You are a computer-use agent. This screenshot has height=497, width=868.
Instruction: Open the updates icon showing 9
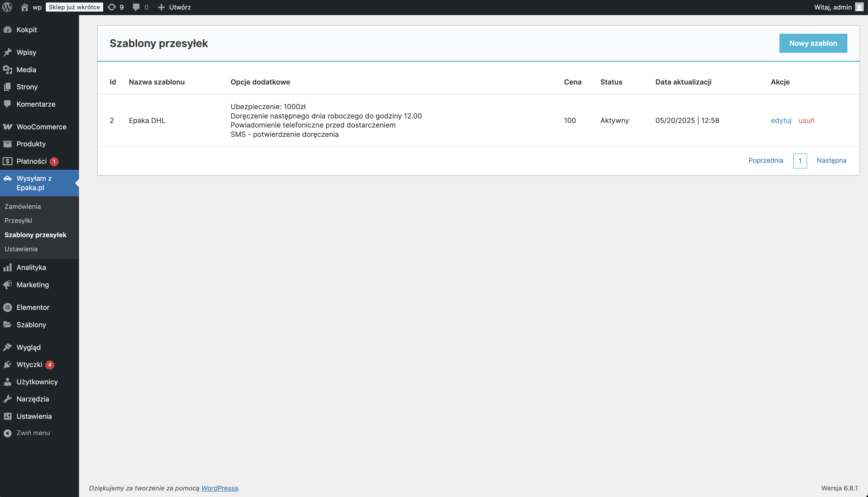112,7
